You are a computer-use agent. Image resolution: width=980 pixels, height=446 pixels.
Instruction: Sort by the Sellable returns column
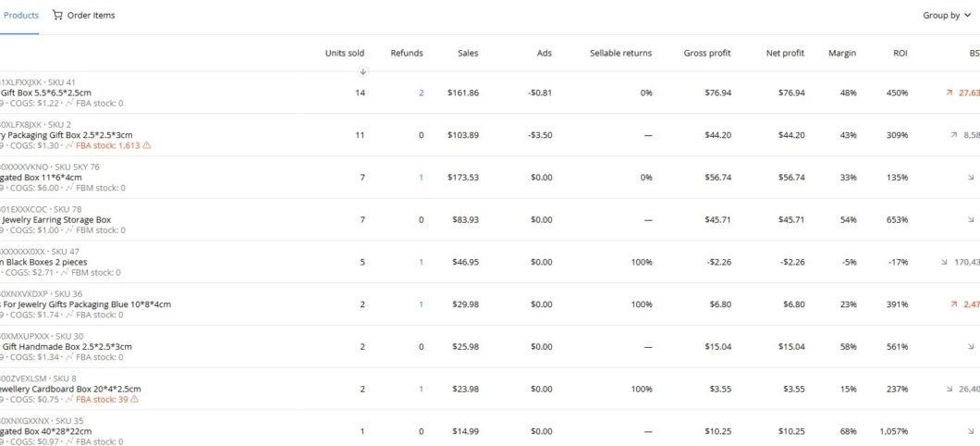pyautogui.click(x=620, y=54)
